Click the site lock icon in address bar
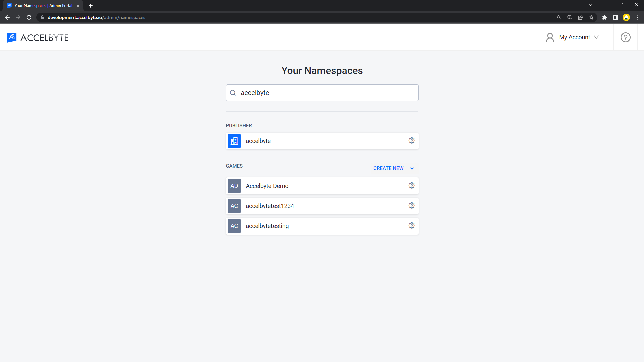Image resolution: width=644 pixels, height=362 pixels. tap(42, 17)
